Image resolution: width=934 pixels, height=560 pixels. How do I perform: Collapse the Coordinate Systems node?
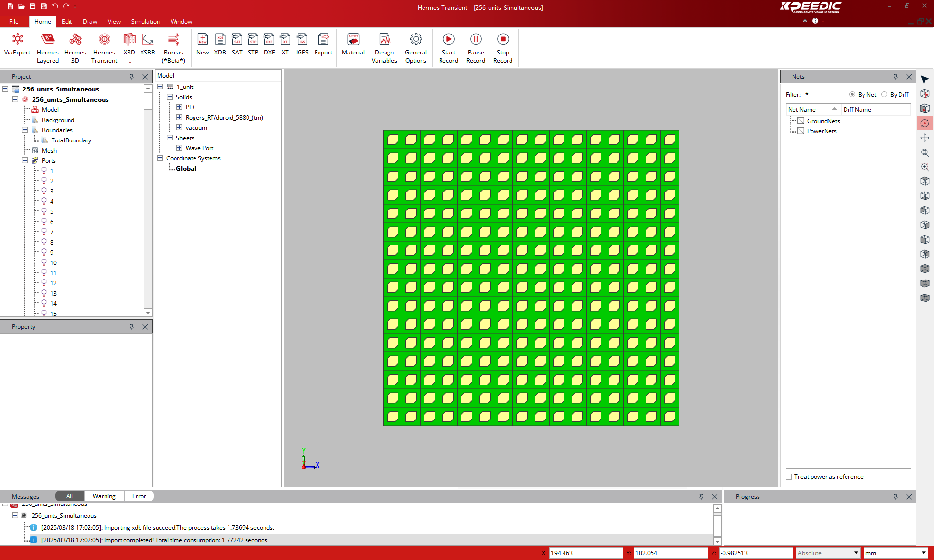tap(160, 158)
